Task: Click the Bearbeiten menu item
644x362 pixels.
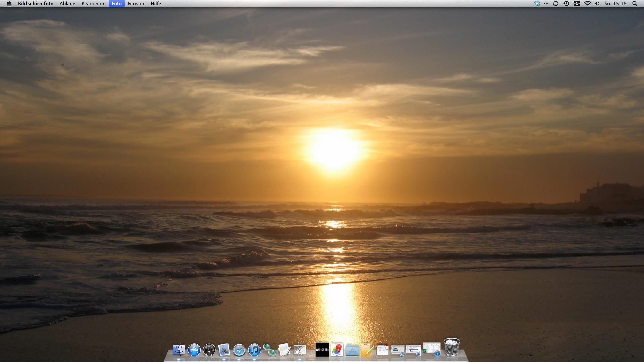Action: [93, 4]
